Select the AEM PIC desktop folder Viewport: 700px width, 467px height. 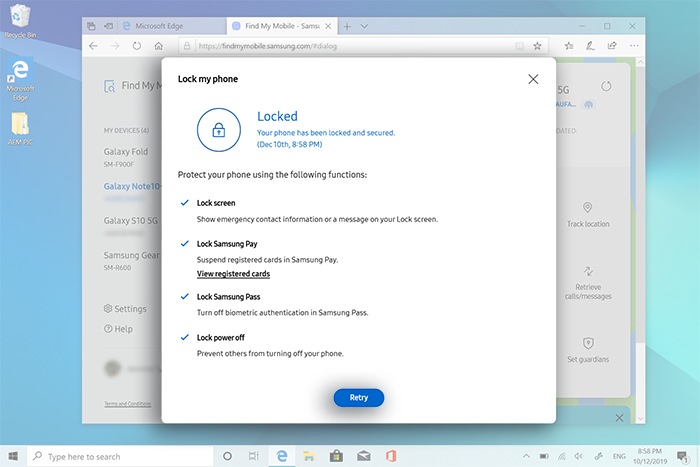click(20, 129)
